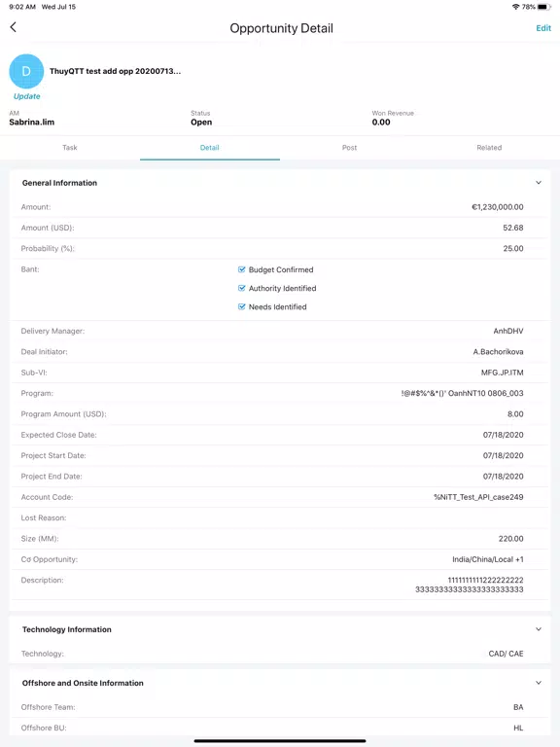
Task: Uncheck Needs Identified checkbox
Action: coord(241,306)
